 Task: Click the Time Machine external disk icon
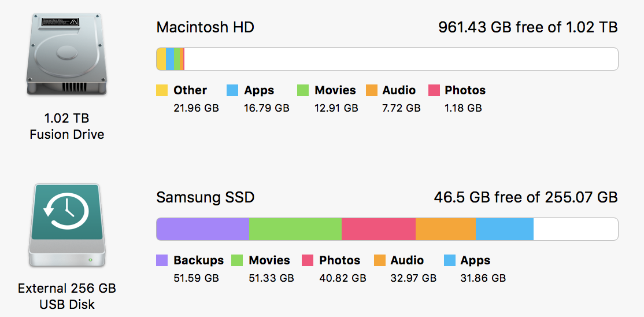coord(66,225)
